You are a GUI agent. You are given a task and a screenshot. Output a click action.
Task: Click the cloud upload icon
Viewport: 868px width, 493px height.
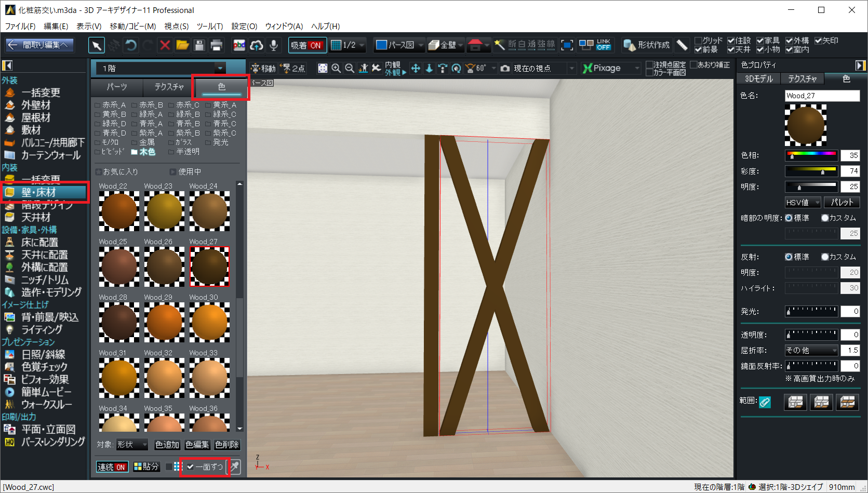coord(256,46)
